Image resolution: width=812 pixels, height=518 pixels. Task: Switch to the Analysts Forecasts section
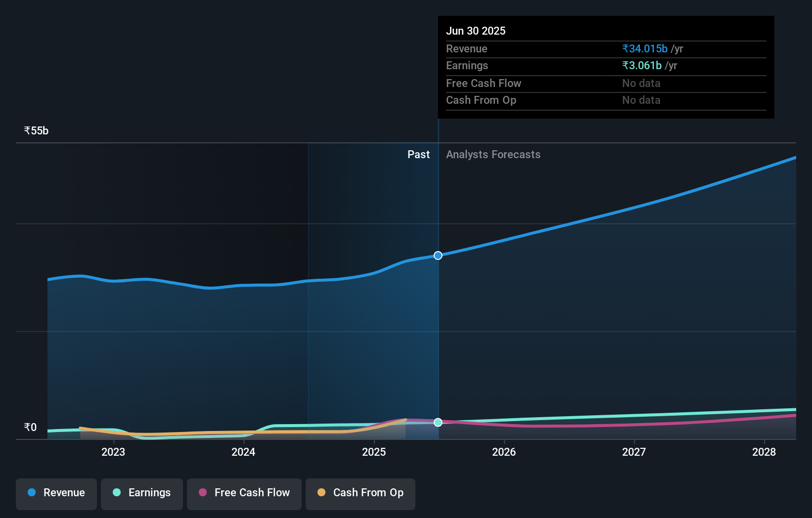[x=493, y=154]
